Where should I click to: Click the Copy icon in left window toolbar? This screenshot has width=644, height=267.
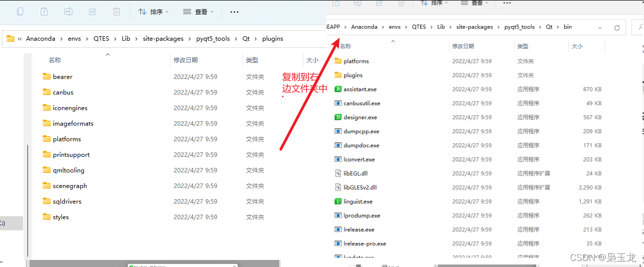point(20,11)
